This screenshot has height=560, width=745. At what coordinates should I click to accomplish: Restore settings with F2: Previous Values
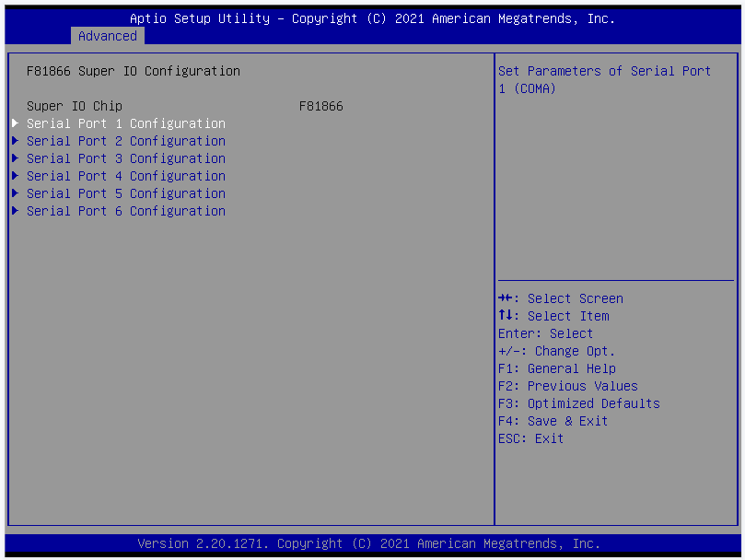click(567, 386)
